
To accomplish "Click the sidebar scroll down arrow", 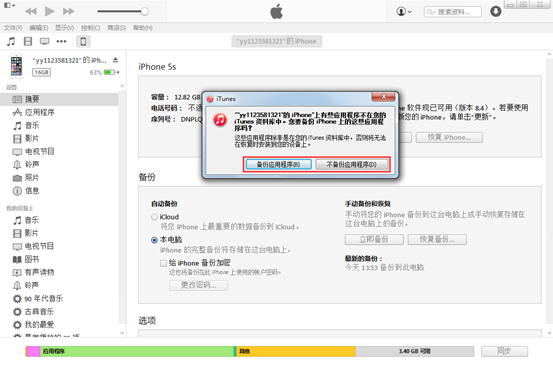I will tap(122, 333).
